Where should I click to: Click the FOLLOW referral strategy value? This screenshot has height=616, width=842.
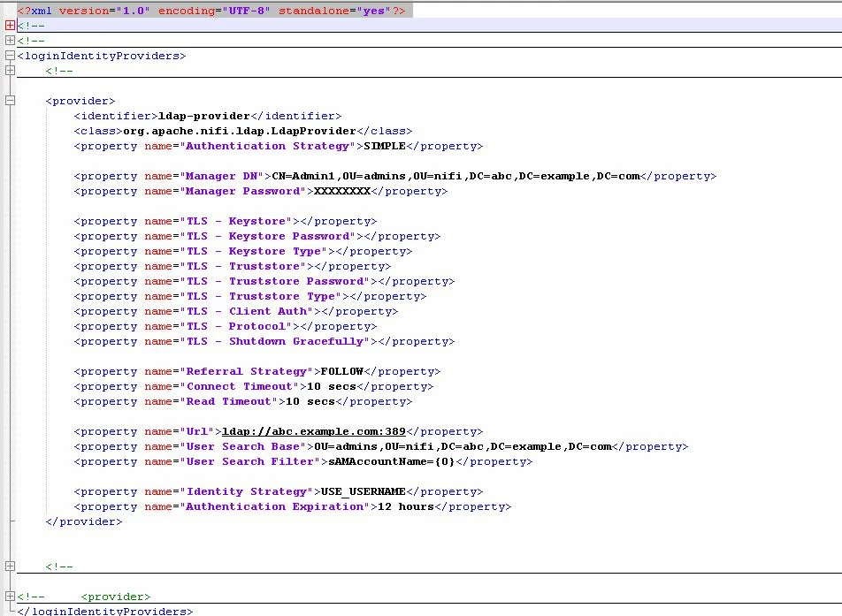click(x=342, y=371)
